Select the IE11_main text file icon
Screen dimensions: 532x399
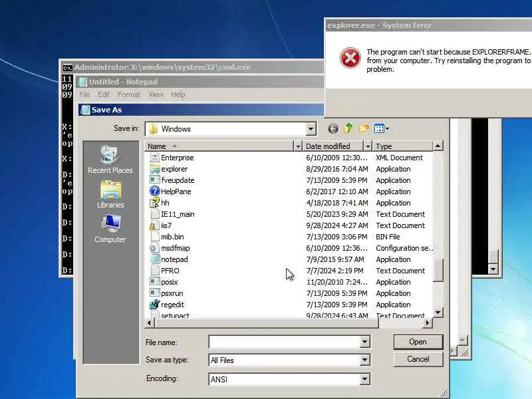click(x=155, y=214)
